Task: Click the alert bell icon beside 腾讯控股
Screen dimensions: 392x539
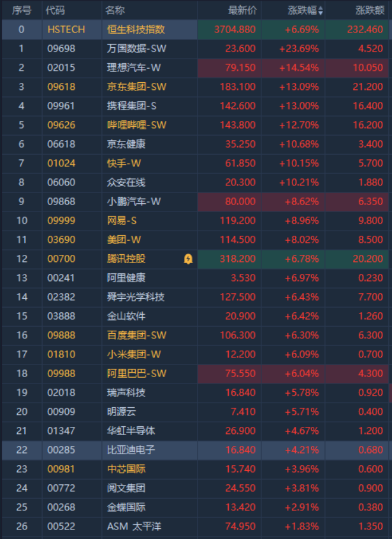Action: (x=188, y=259)
